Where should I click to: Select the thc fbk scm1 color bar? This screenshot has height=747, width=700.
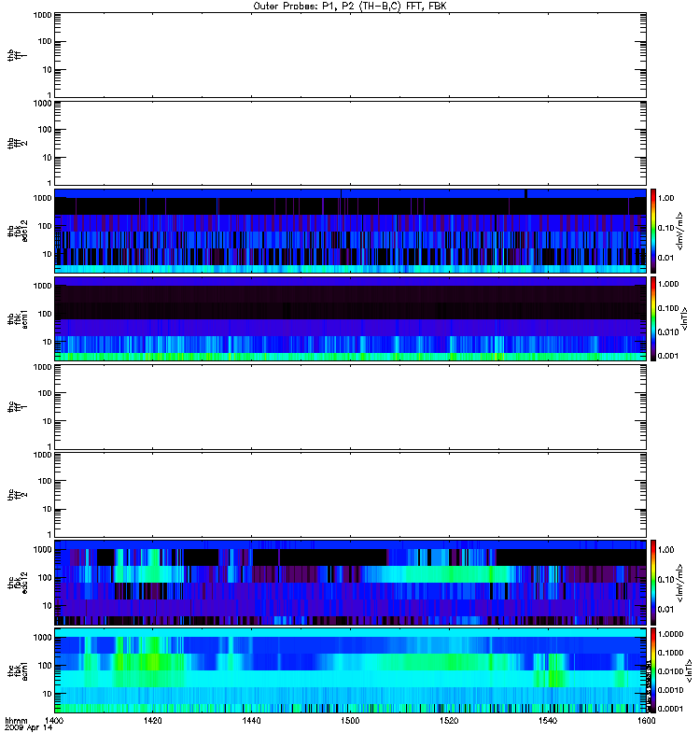(653, 670)
